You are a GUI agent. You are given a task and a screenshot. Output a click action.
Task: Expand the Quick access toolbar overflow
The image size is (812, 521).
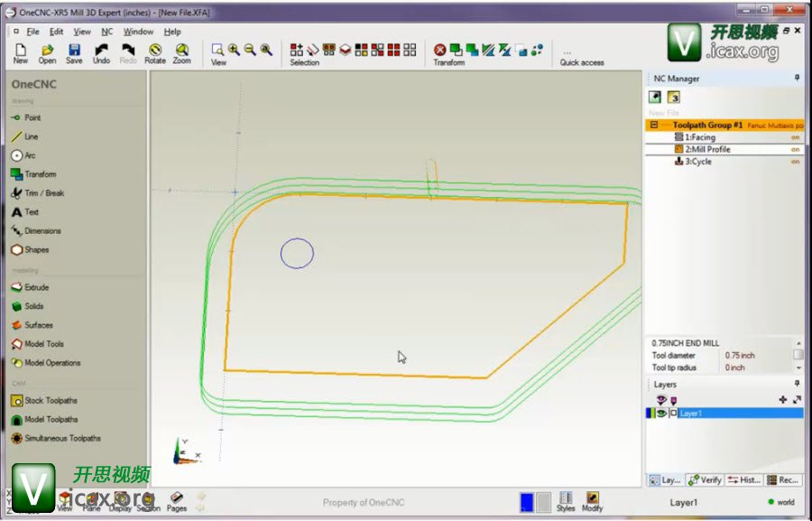click(567, 51)
